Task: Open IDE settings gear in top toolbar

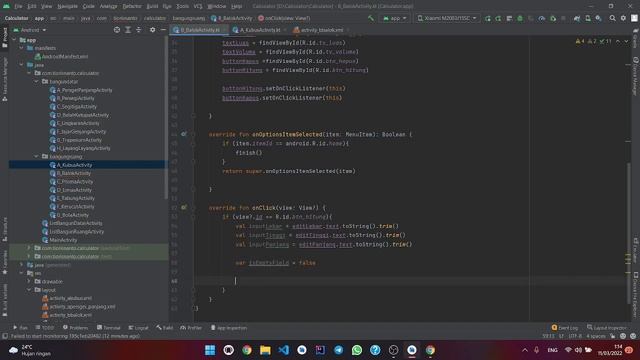Action: pyautogui.click(x=623, y=18)
